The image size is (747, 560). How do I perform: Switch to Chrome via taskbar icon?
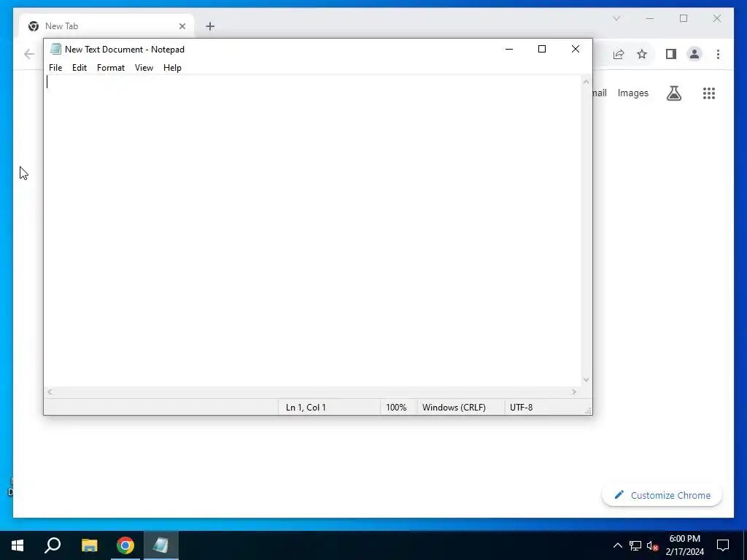125,545
